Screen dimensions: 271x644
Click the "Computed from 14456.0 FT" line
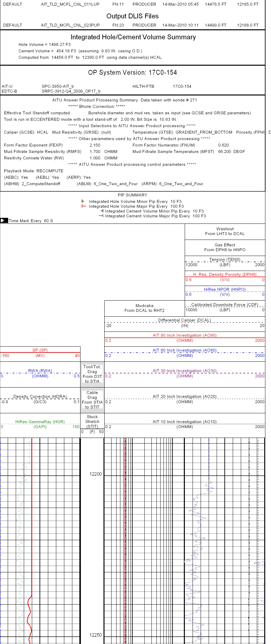pos(90,57)
